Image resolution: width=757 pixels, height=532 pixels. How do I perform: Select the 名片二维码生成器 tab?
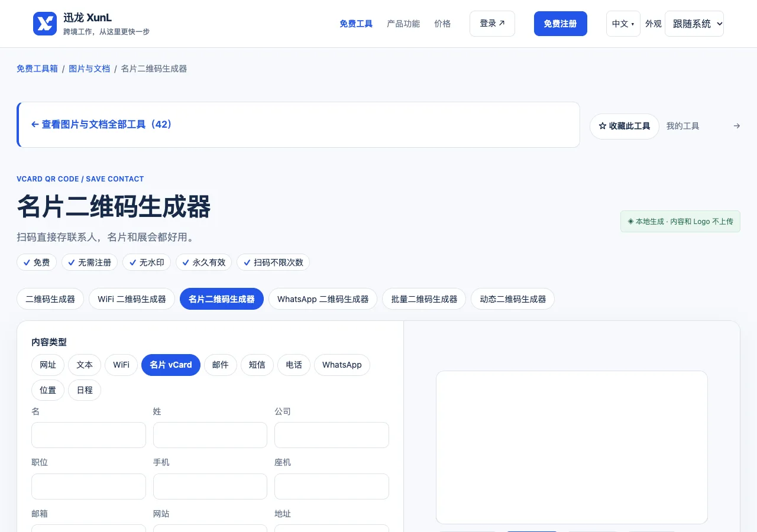click(222, 299)
